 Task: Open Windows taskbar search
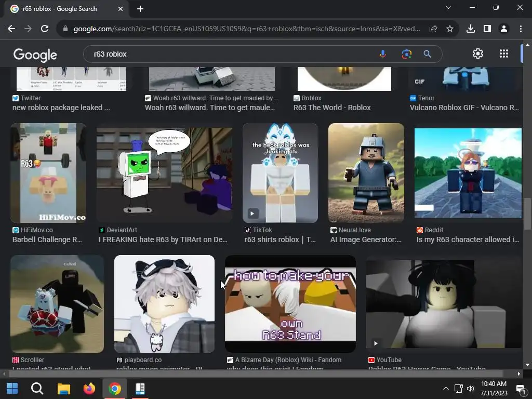(37, 389)
